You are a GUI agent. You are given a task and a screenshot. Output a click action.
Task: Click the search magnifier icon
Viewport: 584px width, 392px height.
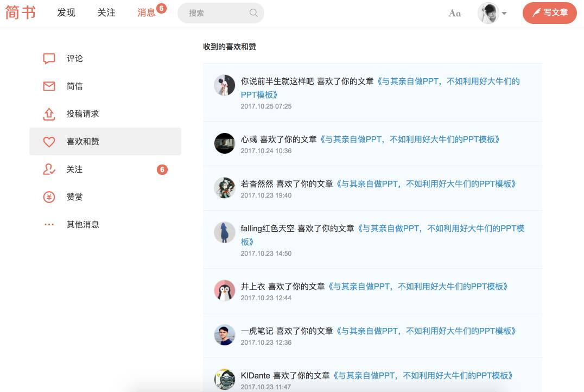tap(253, 12)
